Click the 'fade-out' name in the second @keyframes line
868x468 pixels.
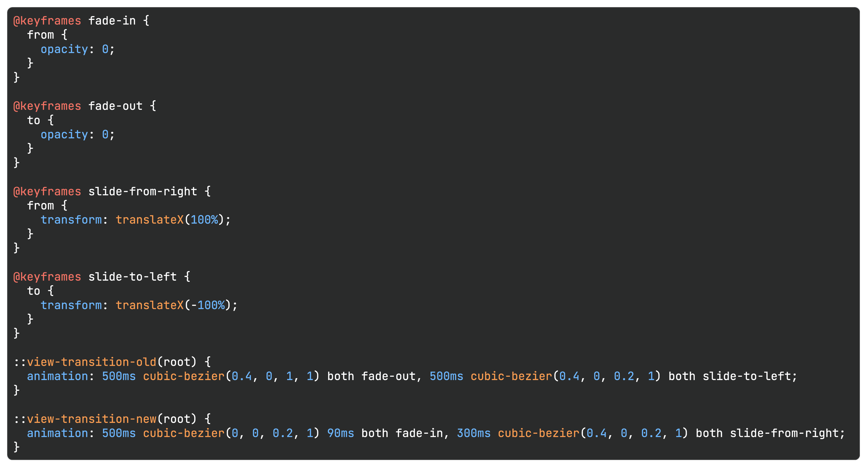(x=115, y=106)
